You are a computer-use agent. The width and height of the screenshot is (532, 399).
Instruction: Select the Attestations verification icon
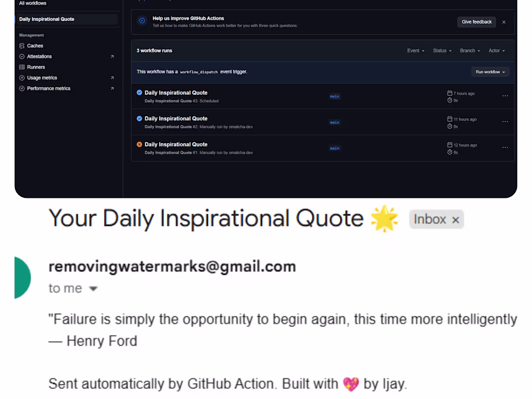21,56
